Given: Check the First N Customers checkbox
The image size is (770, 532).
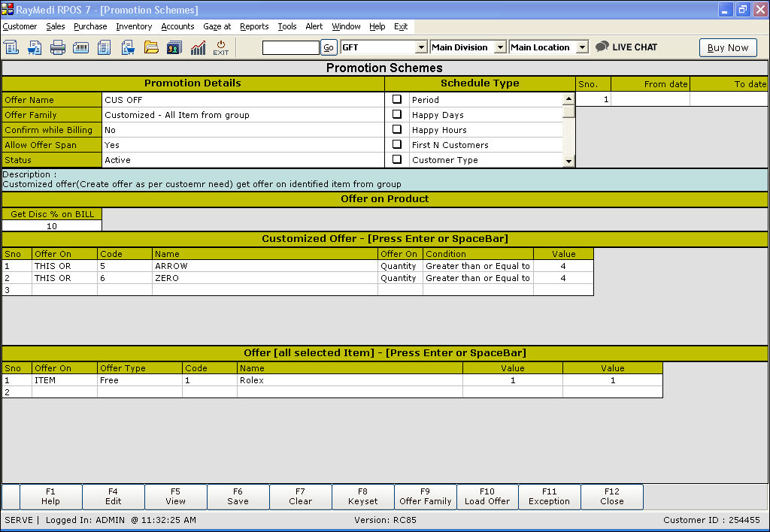Looking at the screenshot, I should pyautogui.click(x=397, y=144).
